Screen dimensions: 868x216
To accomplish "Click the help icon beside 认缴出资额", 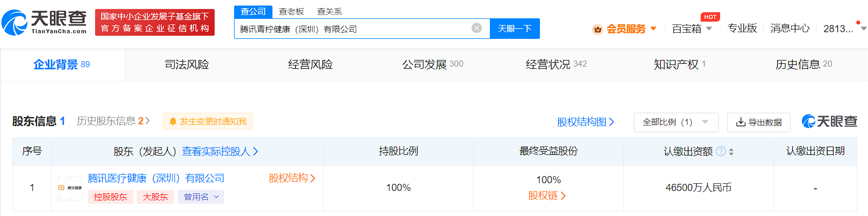I will point(721,152).
